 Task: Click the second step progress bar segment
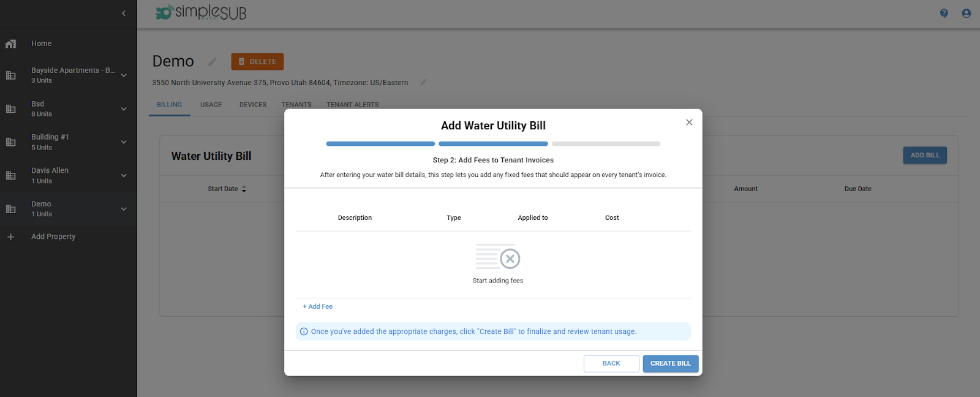point(493,144)
